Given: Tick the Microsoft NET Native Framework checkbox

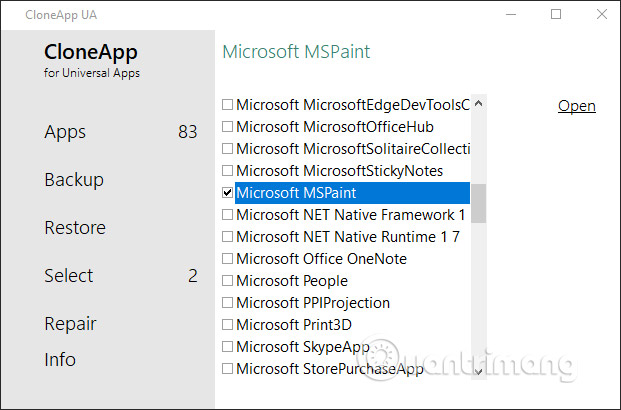Looking at the screenshot, I should click(x=227, y=215).
